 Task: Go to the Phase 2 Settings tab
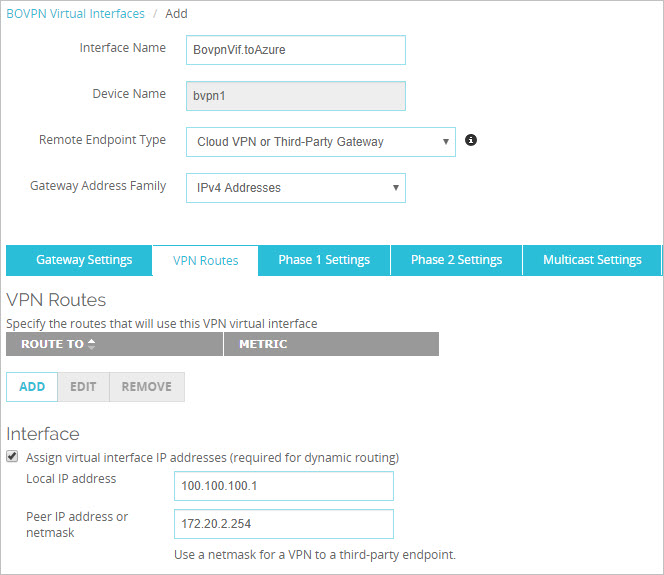click(456, 260)
